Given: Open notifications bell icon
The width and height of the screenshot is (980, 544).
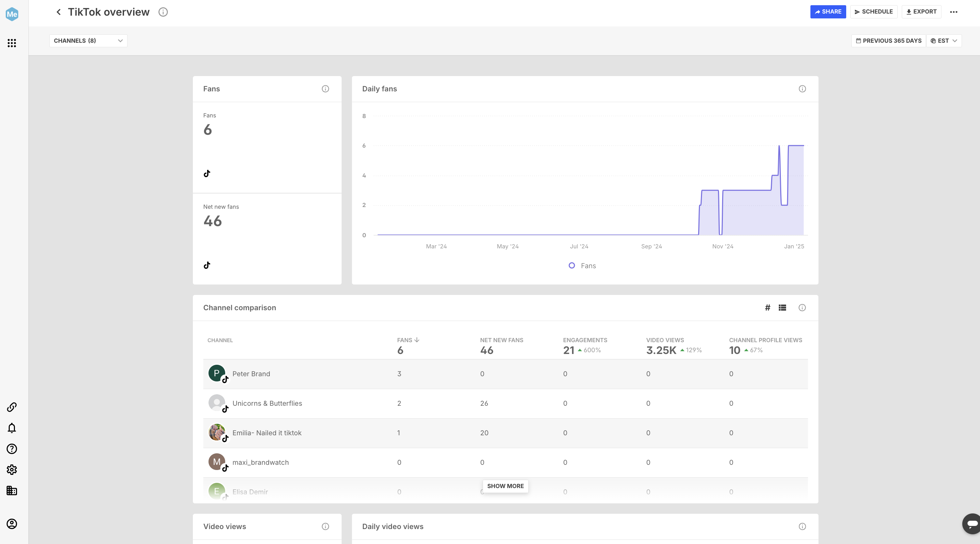Looking at the screenshot, I should [x=12, y=428].
